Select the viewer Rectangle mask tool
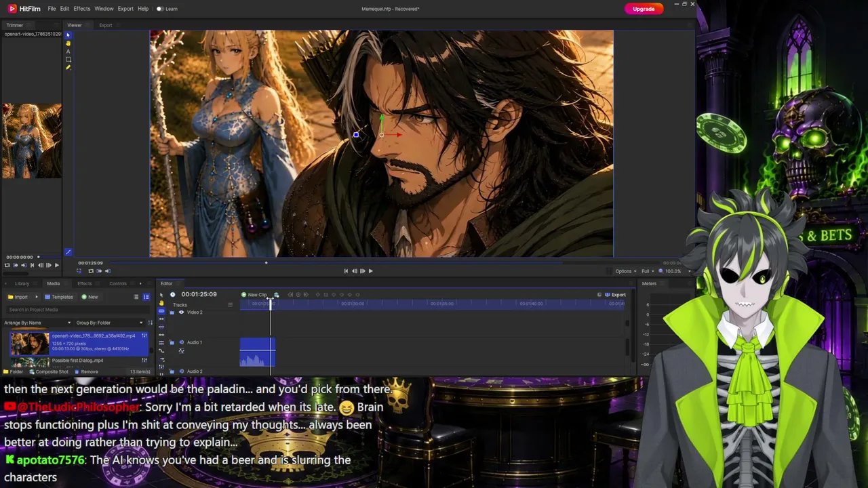868x488 pixels. [x=68, y=60]
